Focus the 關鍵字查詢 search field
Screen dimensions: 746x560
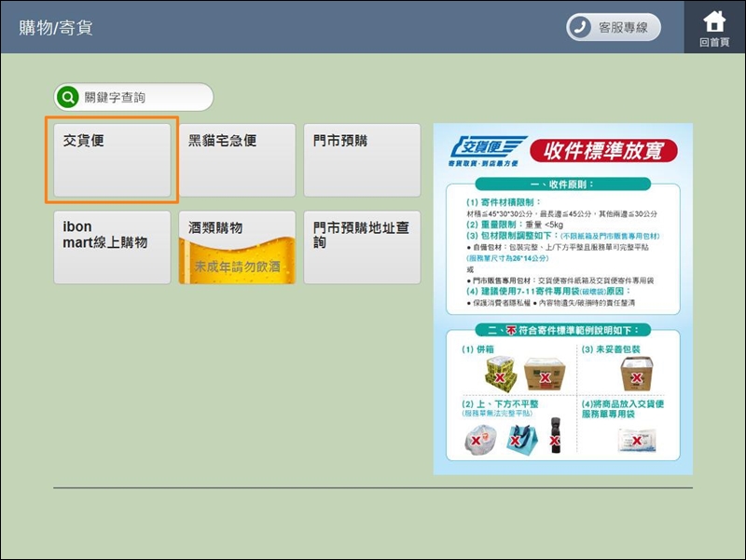tap(140, 97)
